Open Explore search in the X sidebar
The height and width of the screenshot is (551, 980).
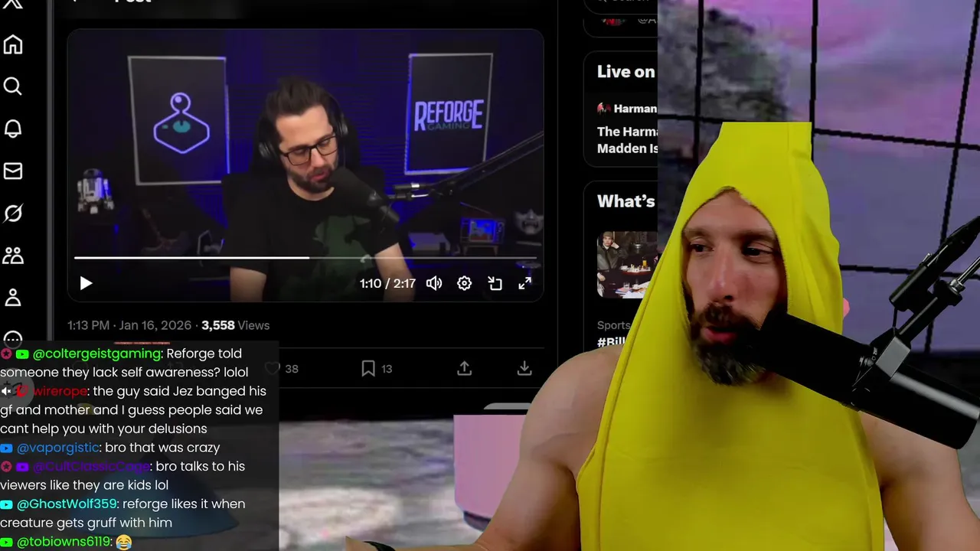point(13,86)
